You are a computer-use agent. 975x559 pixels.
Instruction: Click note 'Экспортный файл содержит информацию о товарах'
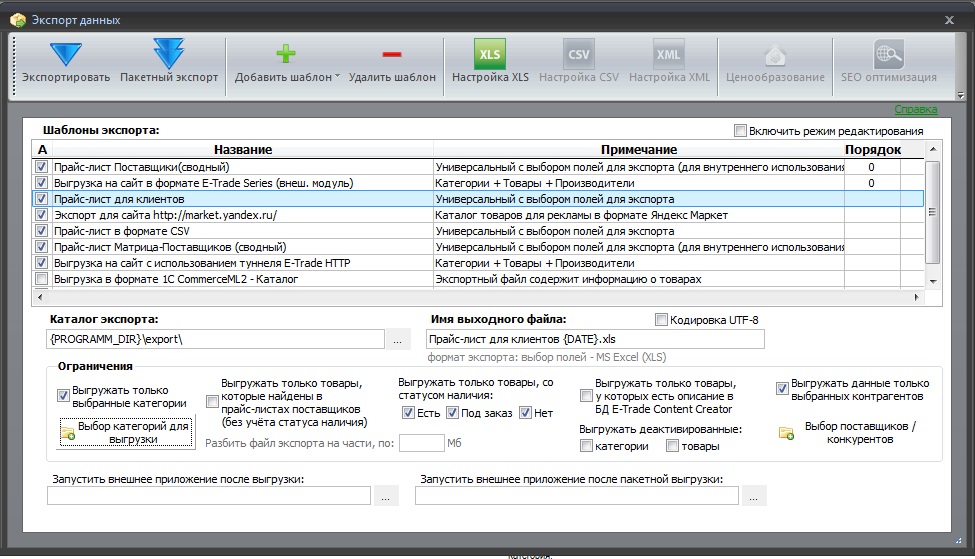pos(568,279)
